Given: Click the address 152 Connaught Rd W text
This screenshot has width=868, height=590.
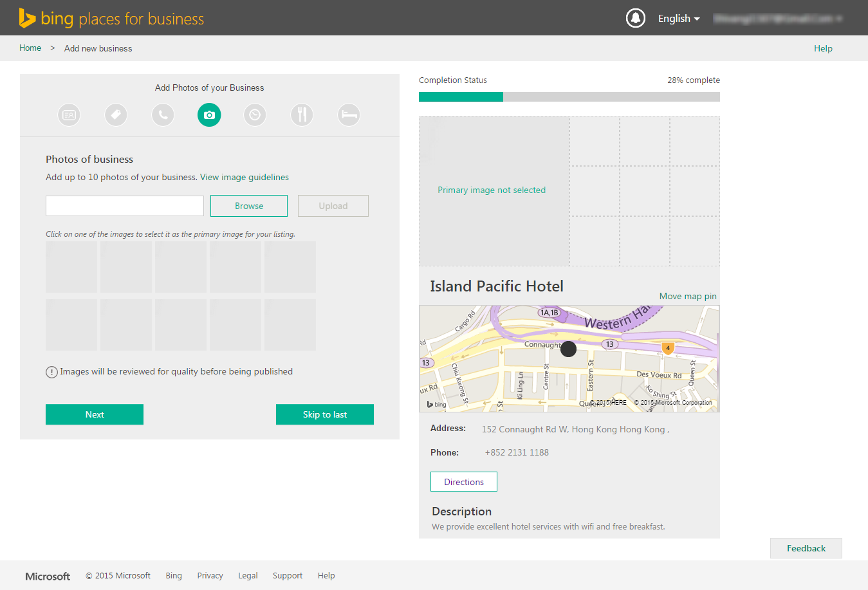Looking at the screenshot, I should [x=575, y=430].
